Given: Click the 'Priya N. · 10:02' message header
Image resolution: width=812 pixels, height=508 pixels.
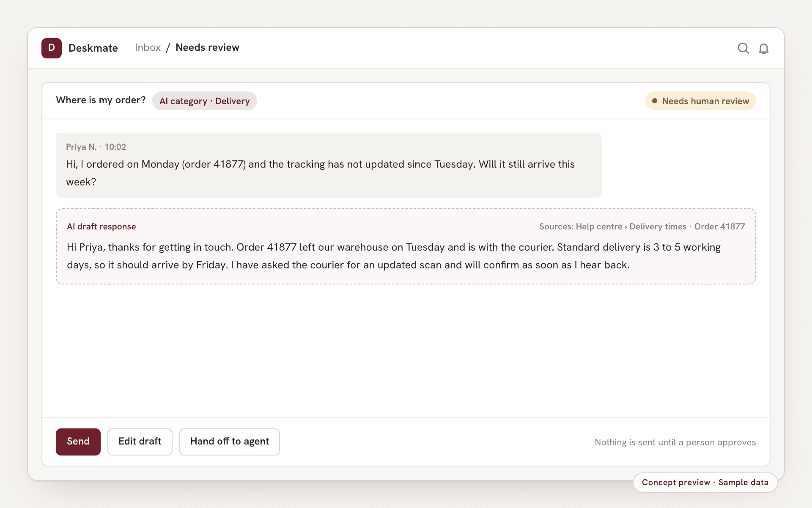Looking at the screenshot, I should (x=96, y=147).
